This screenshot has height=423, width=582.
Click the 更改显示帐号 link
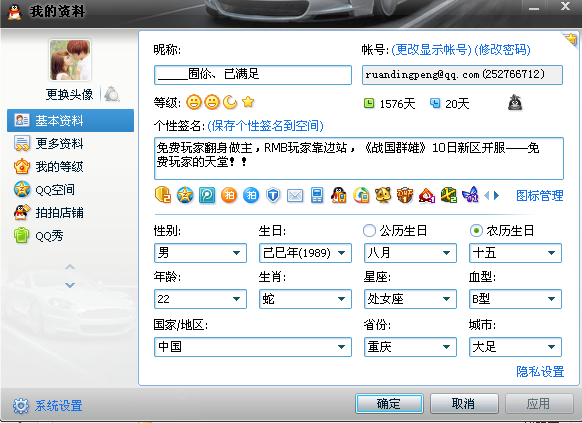pyautogui.click(x=431, y=49)
